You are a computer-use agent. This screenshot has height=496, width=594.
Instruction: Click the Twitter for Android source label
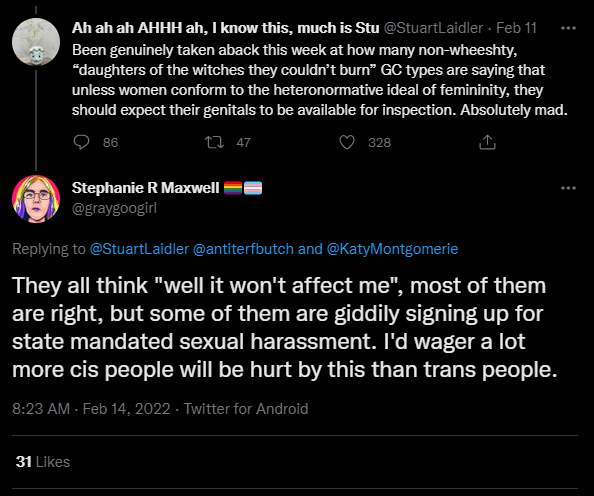tap(246, 409)
